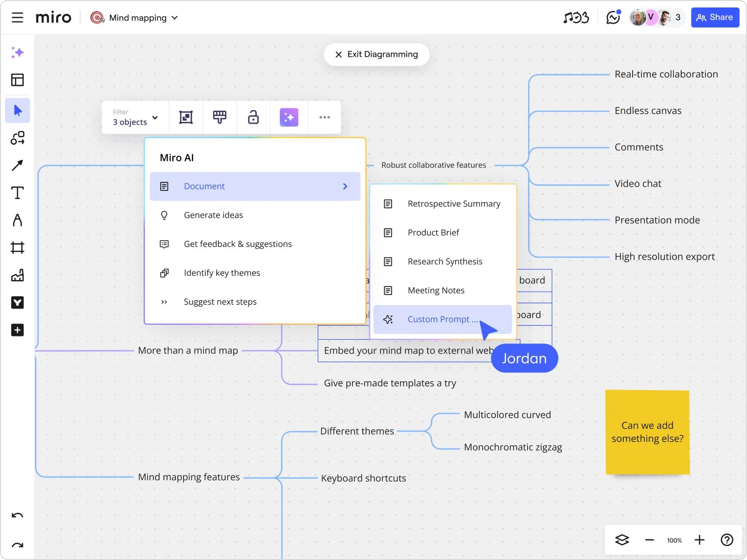Expand the Filter 3 objects dropdown

[134, 117]
